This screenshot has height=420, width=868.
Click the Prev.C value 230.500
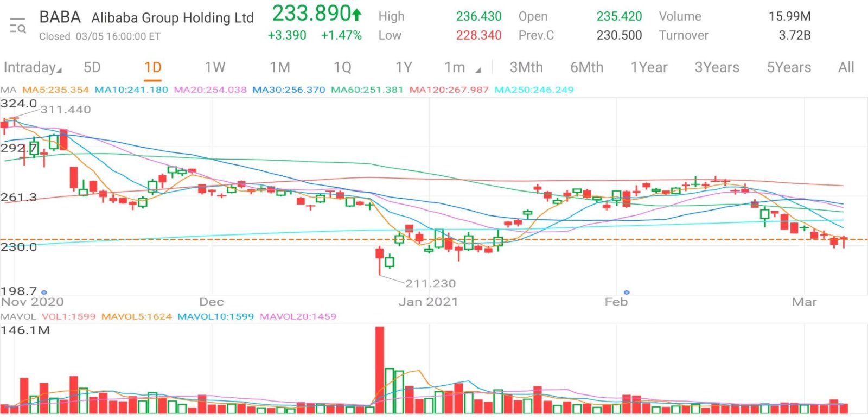[619, 35]
